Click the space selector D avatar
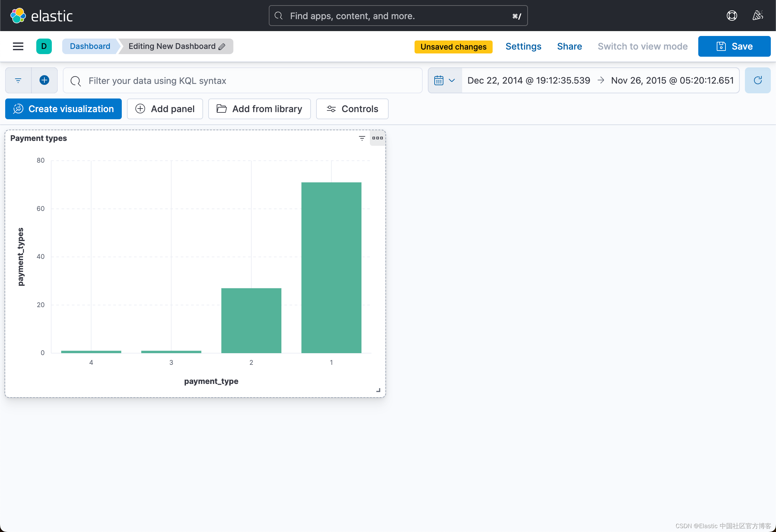 (44, 46)
